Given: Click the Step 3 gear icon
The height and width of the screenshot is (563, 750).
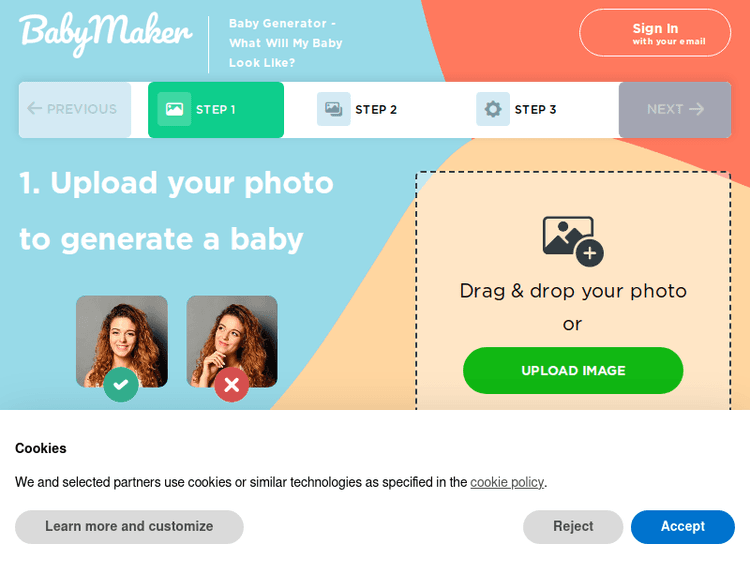Looking at the screenshot, I should [493, 109].
